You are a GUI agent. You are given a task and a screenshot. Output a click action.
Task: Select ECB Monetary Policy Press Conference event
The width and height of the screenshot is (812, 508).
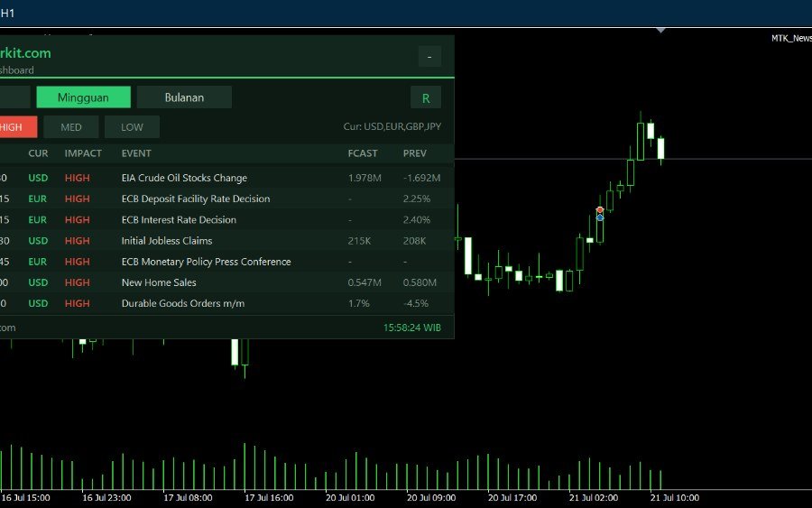click(206, 262)
